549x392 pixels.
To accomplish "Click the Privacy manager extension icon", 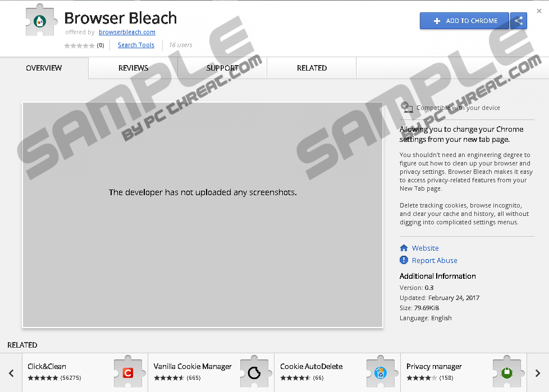I will click(x=506, y=372).
